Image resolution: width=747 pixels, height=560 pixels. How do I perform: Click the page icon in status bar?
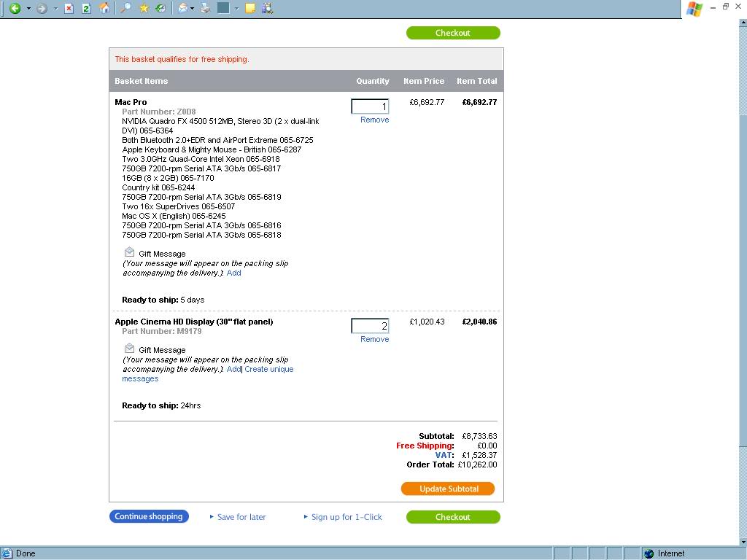click(x=7, y=553)
